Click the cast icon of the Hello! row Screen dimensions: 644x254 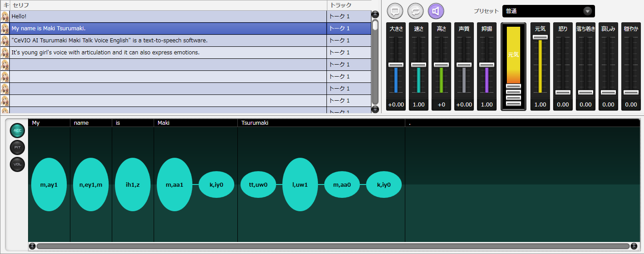[x=5, y=16]
